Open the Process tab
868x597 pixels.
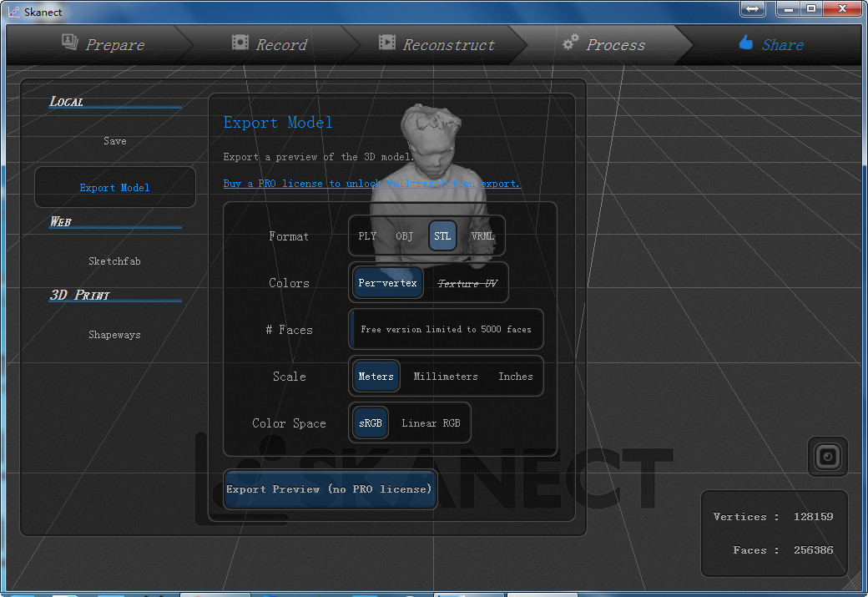604,44
